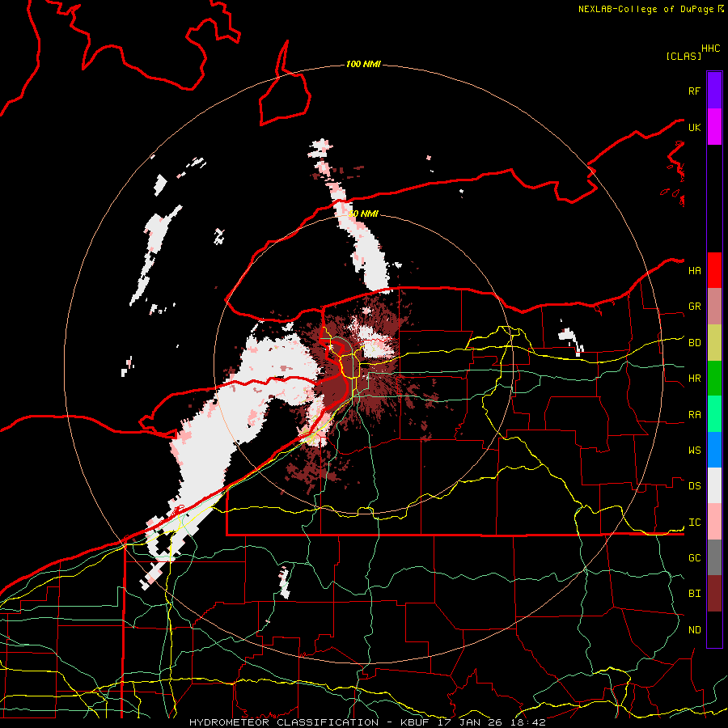Click the IC pink legend block

(x=714, y=522)
